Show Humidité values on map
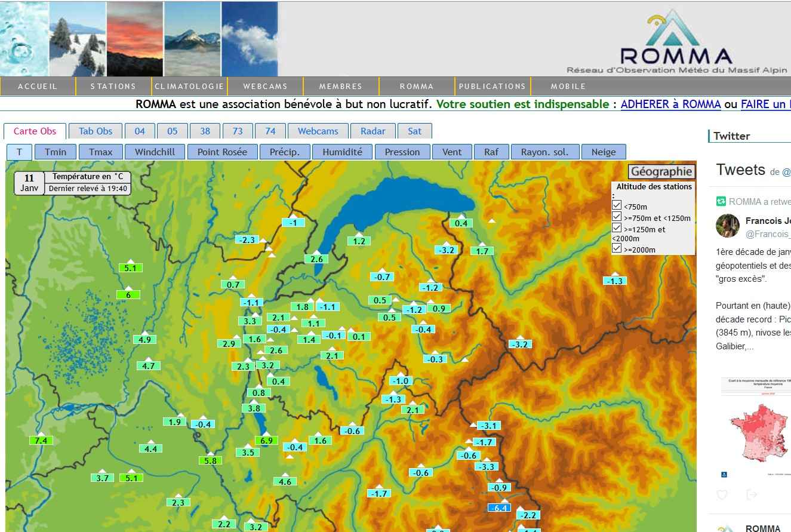 tap(342, 152)
